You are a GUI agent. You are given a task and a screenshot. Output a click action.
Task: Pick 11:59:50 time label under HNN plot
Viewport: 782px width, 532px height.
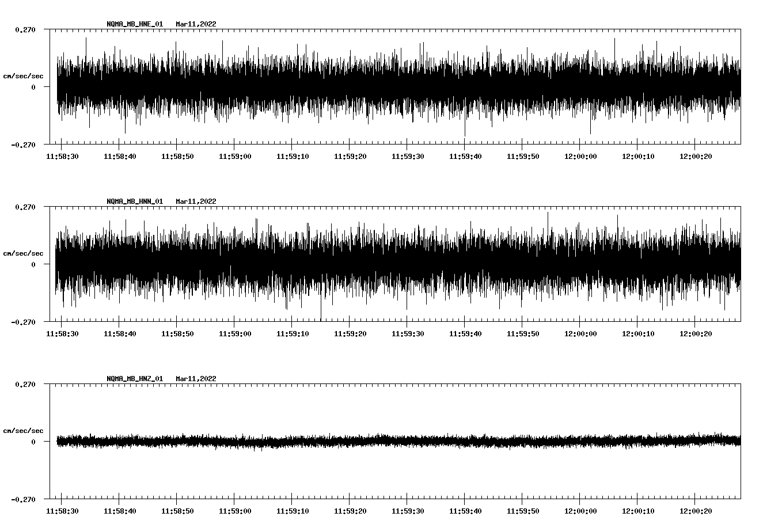(523, 334)
